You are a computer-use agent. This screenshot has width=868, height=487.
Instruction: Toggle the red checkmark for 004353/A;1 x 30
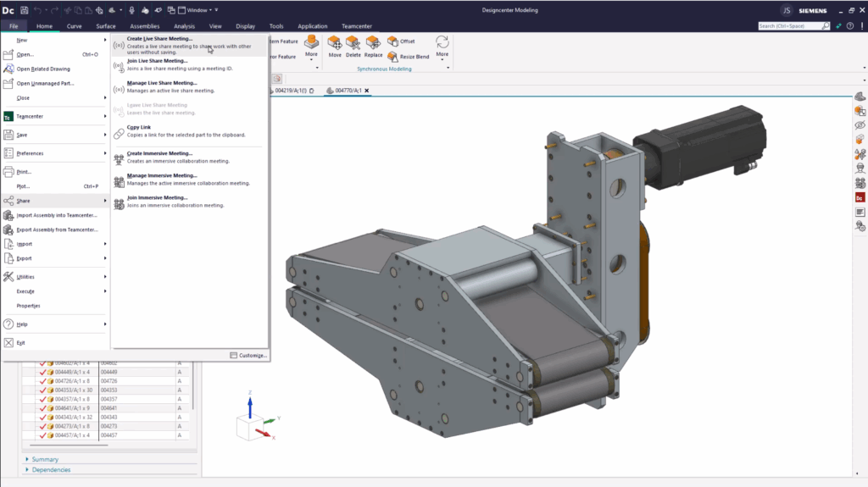(x=42, y=390)
